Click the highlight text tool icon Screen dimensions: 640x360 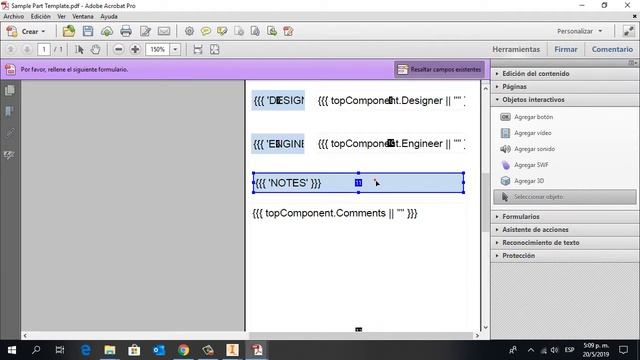tap(222, 31)
